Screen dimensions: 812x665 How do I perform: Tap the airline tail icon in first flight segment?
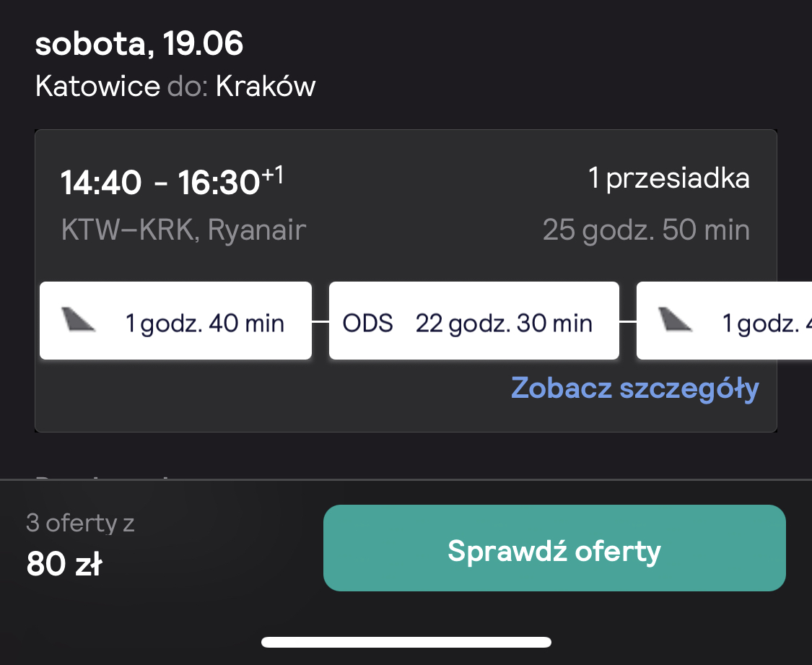tap(78, 319)
